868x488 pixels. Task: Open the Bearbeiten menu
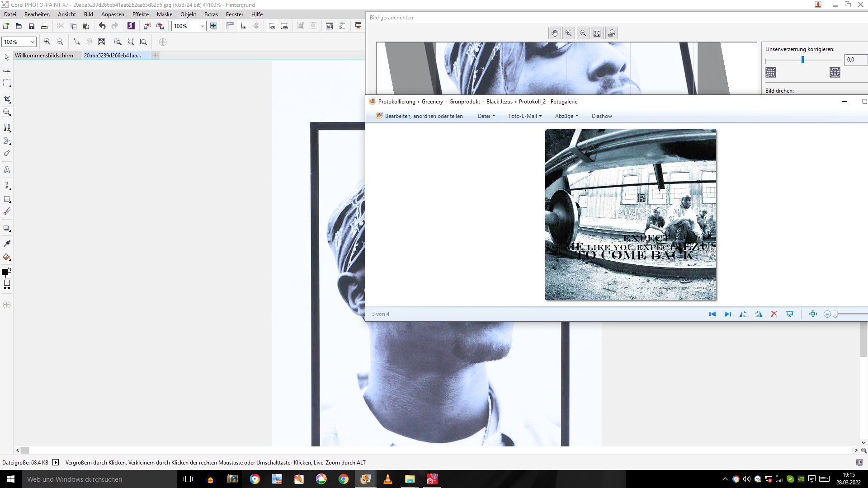coord(37,14)
